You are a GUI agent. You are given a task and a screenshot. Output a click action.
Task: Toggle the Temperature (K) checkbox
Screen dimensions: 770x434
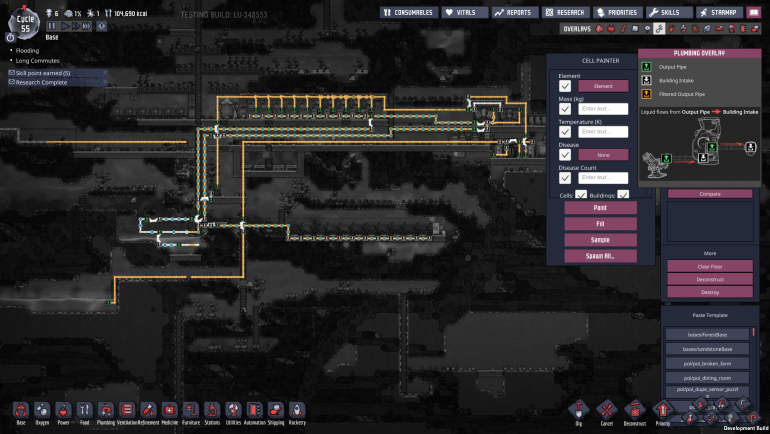tap(565, 132)
